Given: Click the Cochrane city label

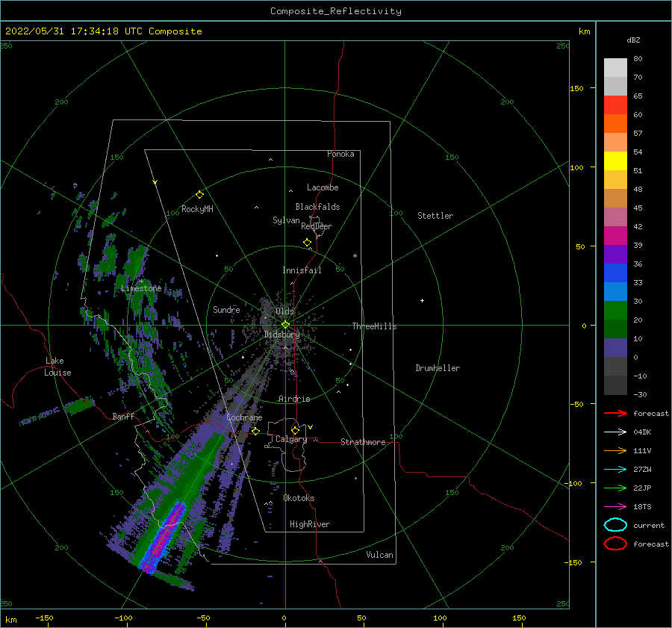Looking at the screenshot, I should point(244,417).
